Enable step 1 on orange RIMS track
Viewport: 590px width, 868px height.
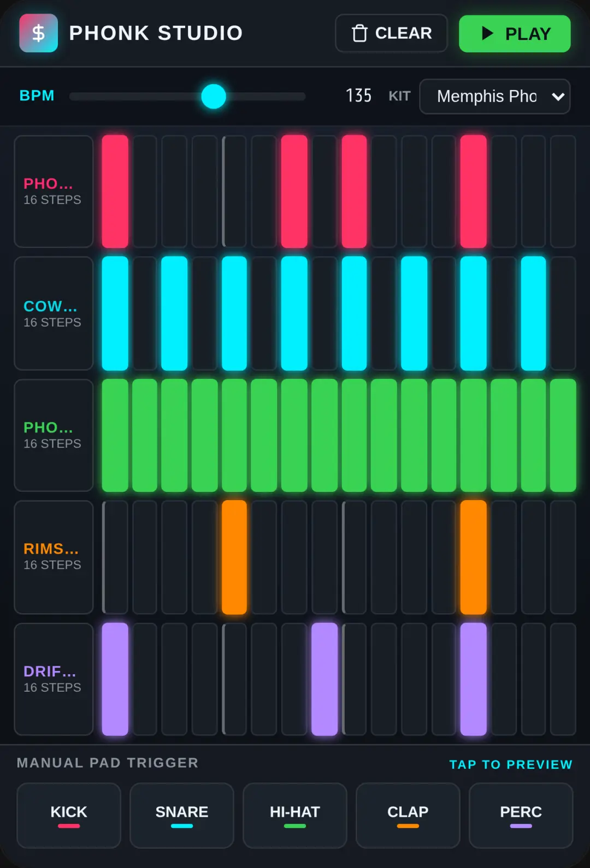click(115, 557)
